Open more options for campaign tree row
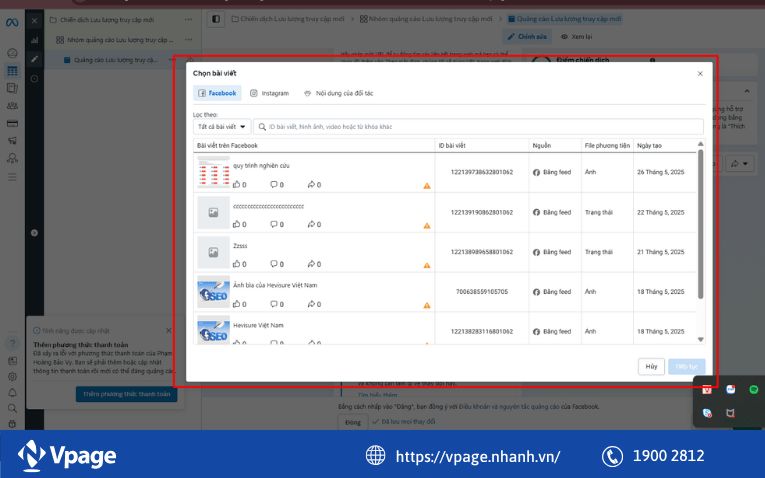The image size is (765, 478). (x=188, y=20)
